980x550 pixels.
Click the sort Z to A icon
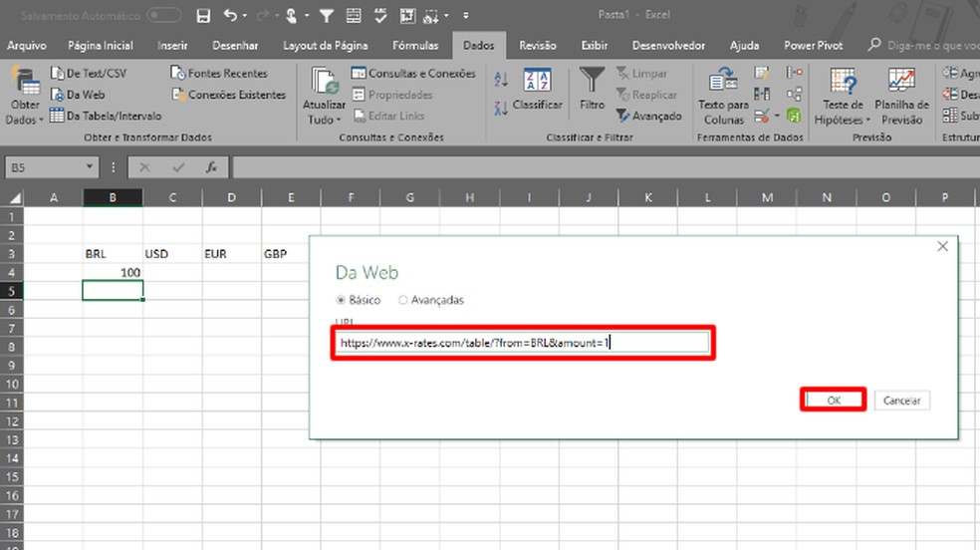(x=501, y=109)
